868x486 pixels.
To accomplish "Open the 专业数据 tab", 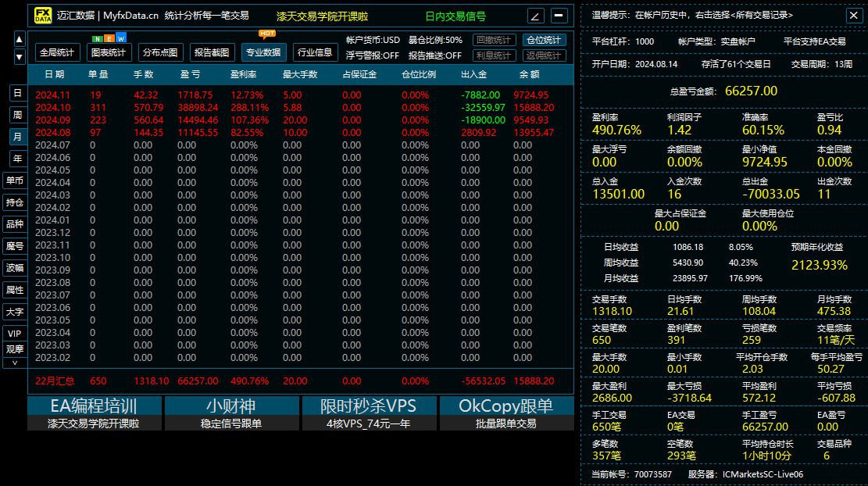I will pos(263,52).
